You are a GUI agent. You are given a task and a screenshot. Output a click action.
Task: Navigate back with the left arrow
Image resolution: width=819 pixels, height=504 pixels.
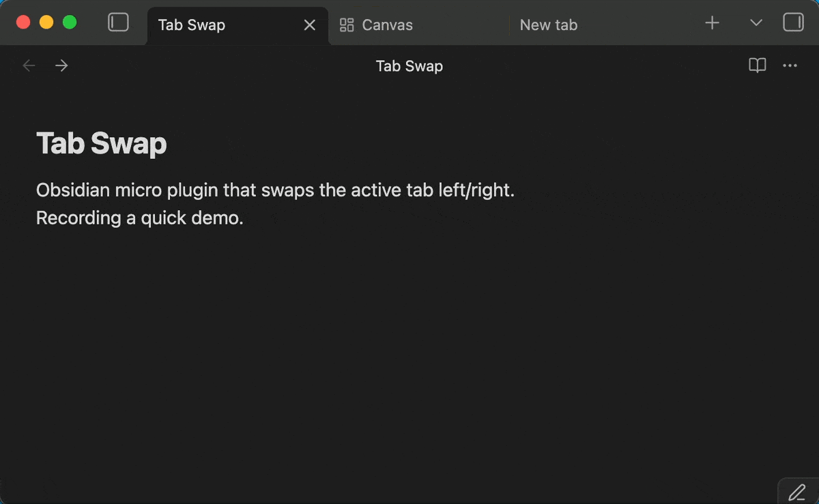(x=29, y=65)
